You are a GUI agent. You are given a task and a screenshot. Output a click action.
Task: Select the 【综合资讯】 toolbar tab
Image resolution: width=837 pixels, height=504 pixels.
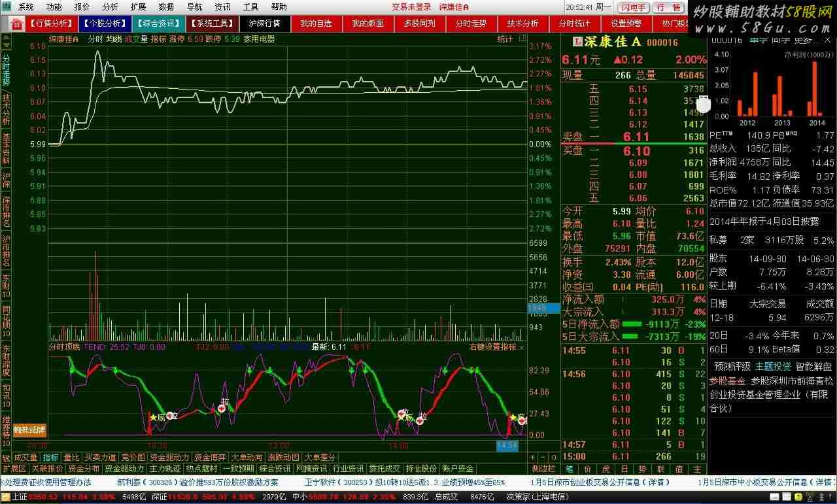(x=158, y=24)
